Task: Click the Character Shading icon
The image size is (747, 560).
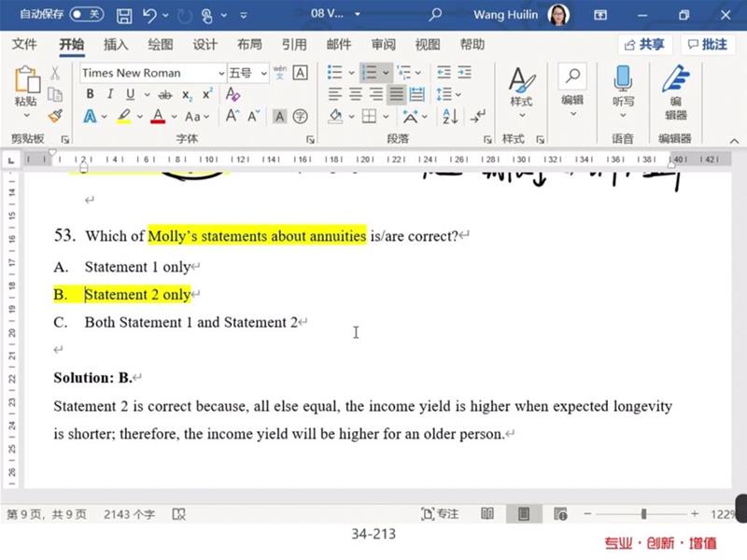Action: coord(279,116)
